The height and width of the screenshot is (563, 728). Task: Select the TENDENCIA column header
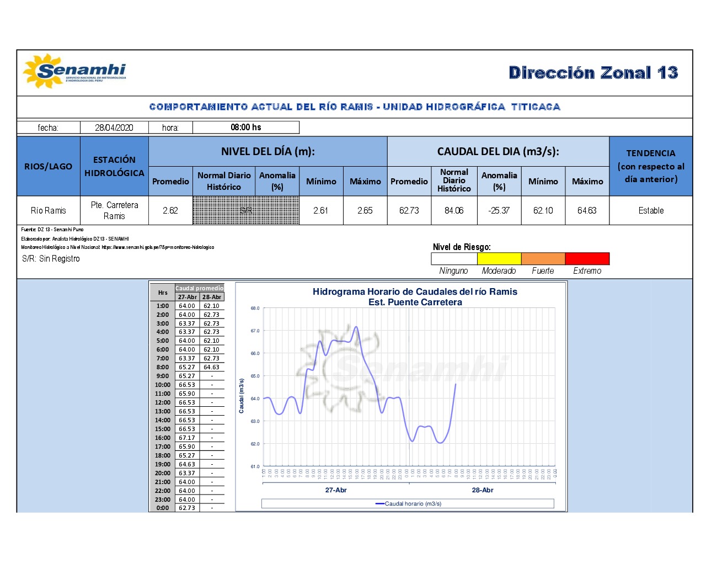[x=651, y=166]
